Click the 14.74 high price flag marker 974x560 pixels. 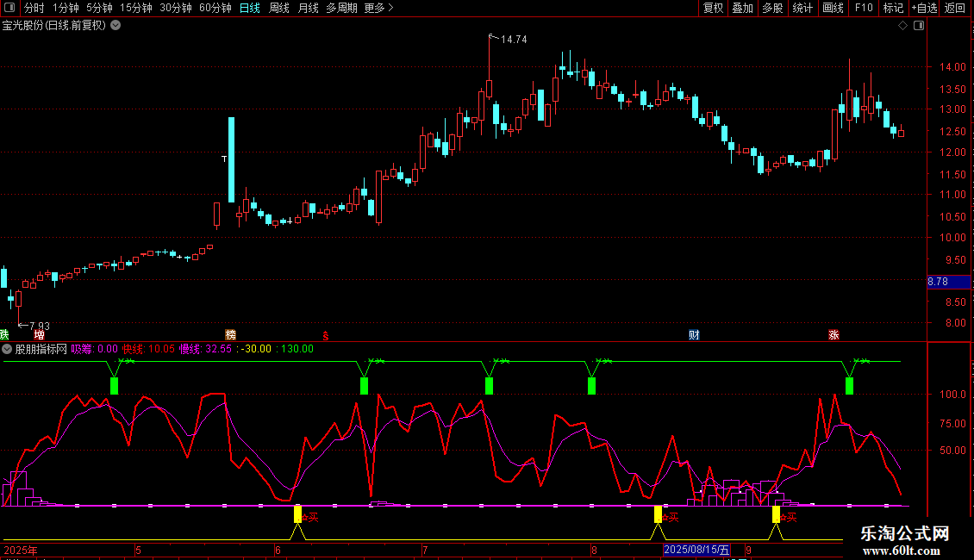click(512, 40)
